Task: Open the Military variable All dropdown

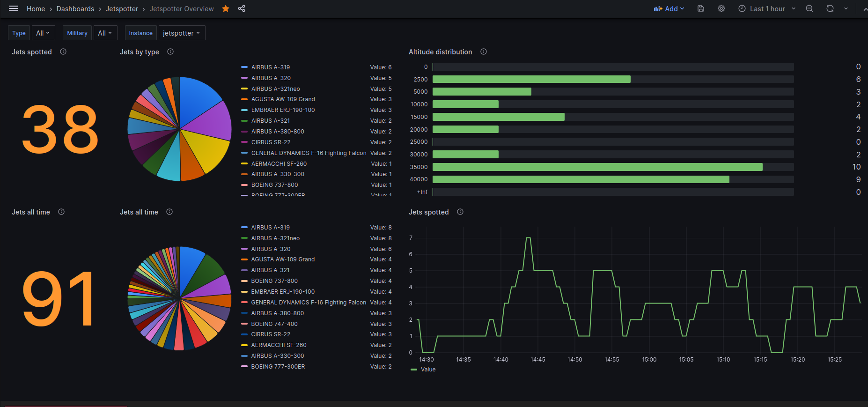Action: pos(105,33)
